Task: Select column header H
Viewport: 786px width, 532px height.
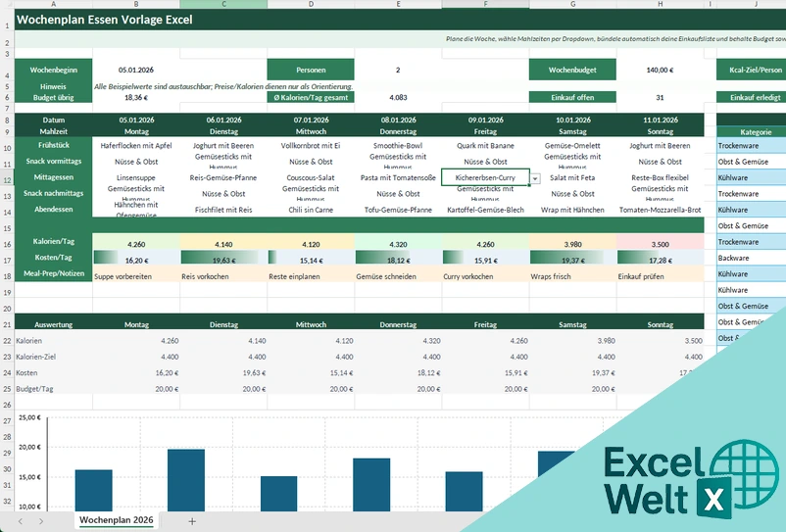Action: [661, 4]
